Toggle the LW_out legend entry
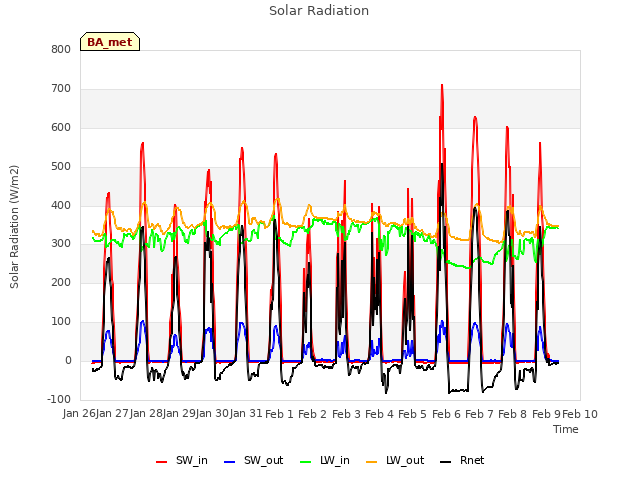 395,460
